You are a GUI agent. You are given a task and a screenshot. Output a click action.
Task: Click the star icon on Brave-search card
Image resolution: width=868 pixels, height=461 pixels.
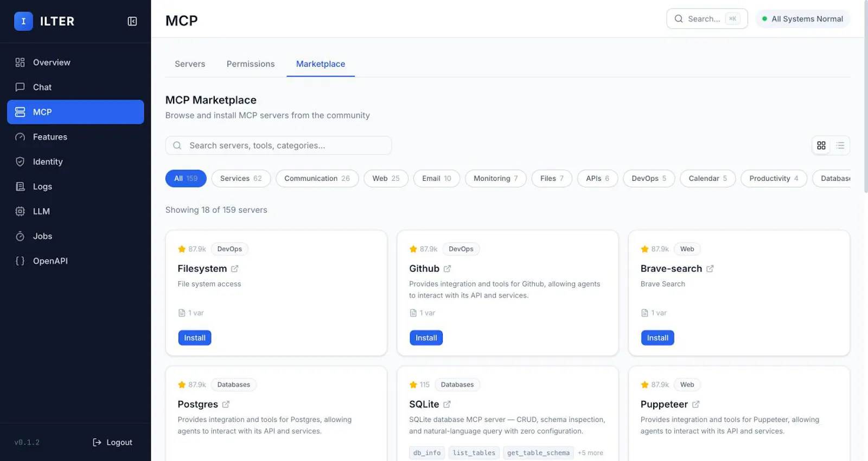pos(644,249)
